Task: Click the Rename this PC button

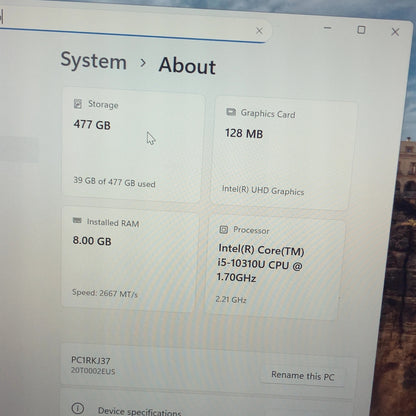Action: pos(302,376)
